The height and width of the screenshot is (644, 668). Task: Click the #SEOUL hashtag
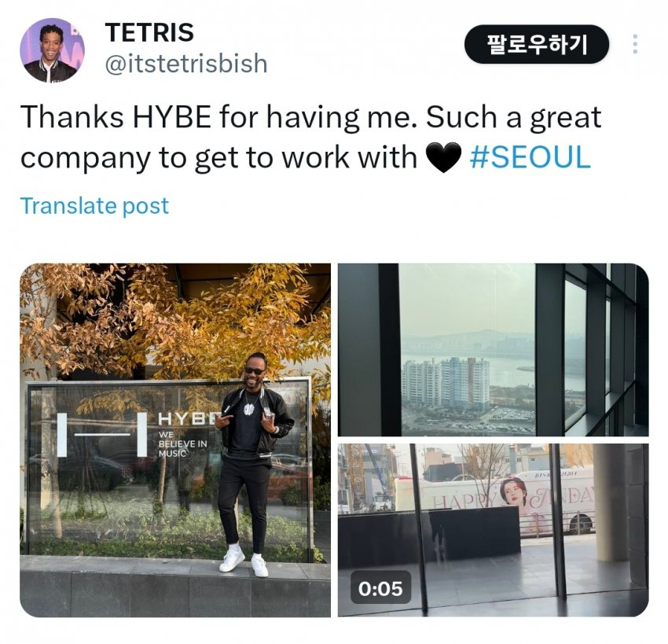tap(530, 157)
